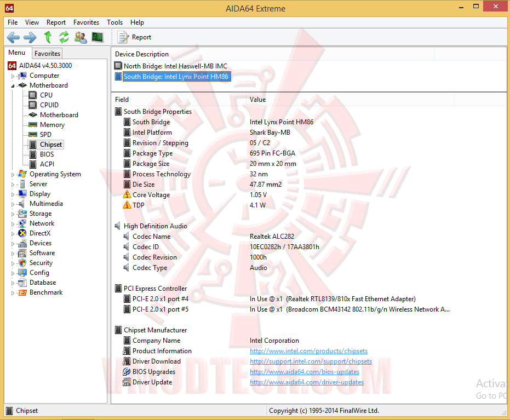Open the Help menu
Screen dimensions: 510x420
tap(137, 22)
